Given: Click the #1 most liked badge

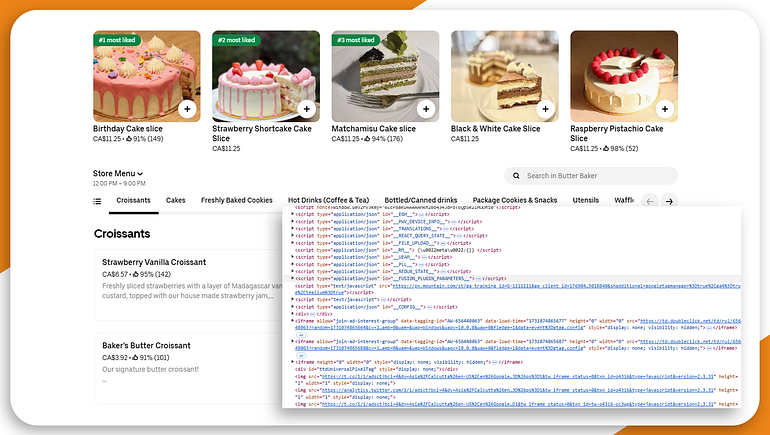Looking at the screenshot, I should click(117, 40).
